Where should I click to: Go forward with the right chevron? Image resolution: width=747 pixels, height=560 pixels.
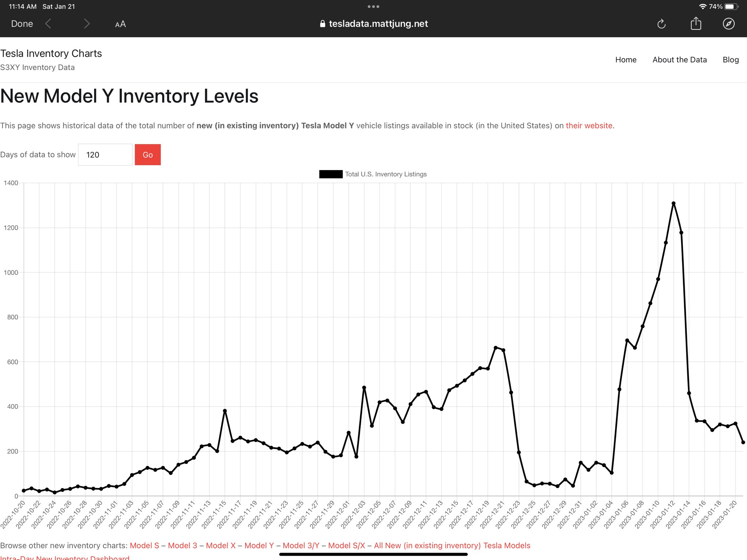pos(86,24)
